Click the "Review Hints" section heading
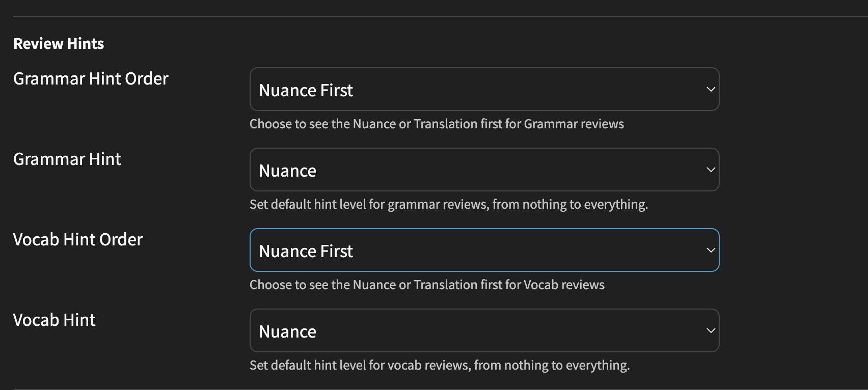 point(59,44)
